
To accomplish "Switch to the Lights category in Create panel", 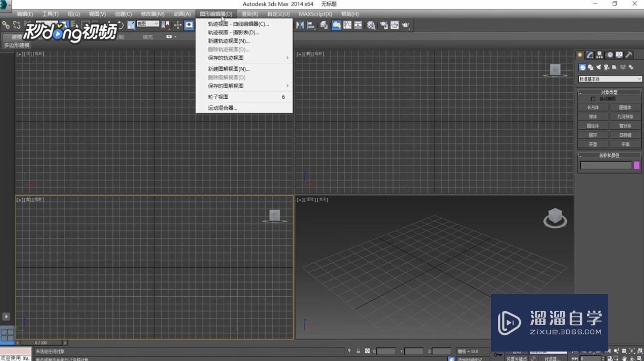I will [598, 67].
